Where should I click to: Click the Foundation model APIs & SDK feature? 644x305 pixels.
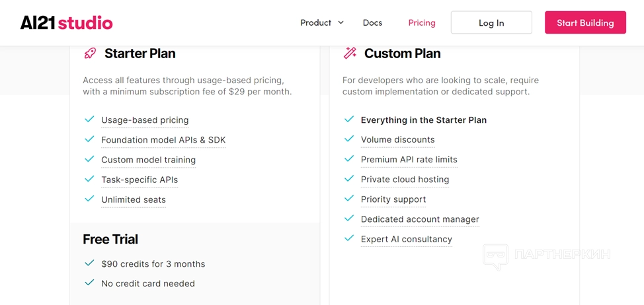pos(163,140)
